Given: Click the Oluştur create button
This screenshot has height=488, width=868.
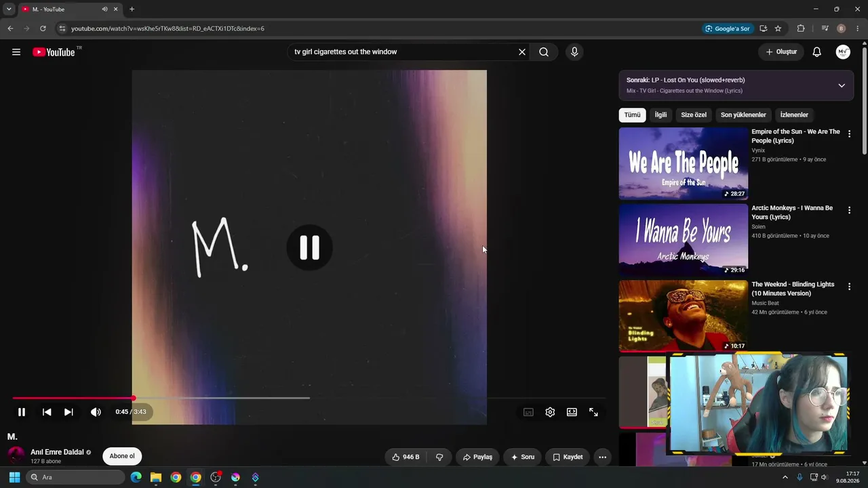Looking at the screenshot, I should tap(781, 52).
